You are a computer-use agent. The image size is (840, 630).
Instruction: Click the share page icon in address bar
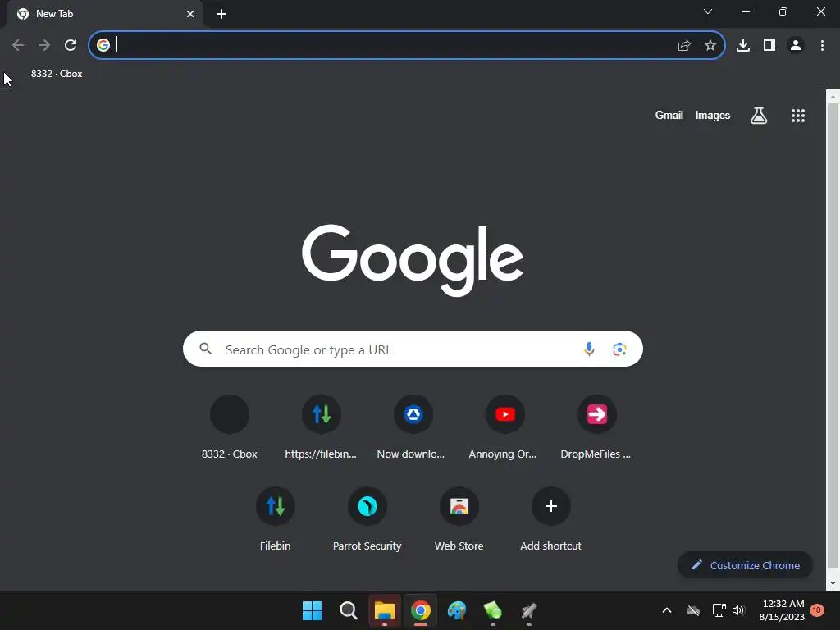click(x=684, y=46)
